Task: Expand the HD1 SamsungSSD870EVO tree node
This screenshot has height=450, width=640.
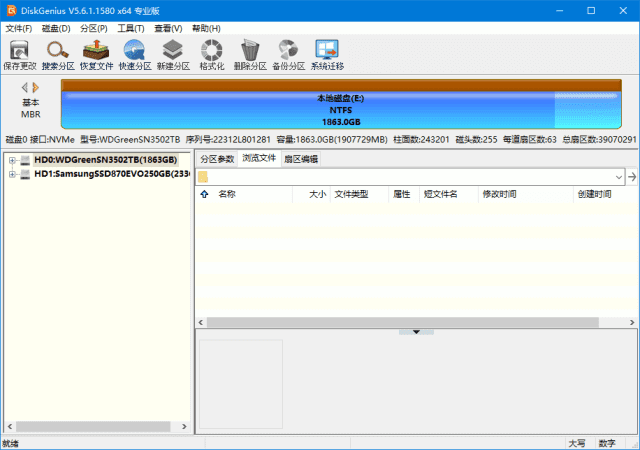Action: pyautogui.click(x=12, y=174)
